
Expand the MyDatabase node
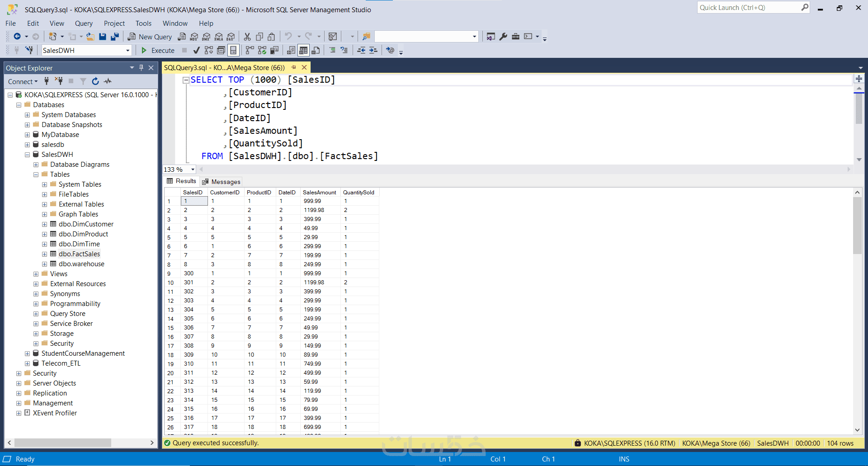tap(27, 135)
